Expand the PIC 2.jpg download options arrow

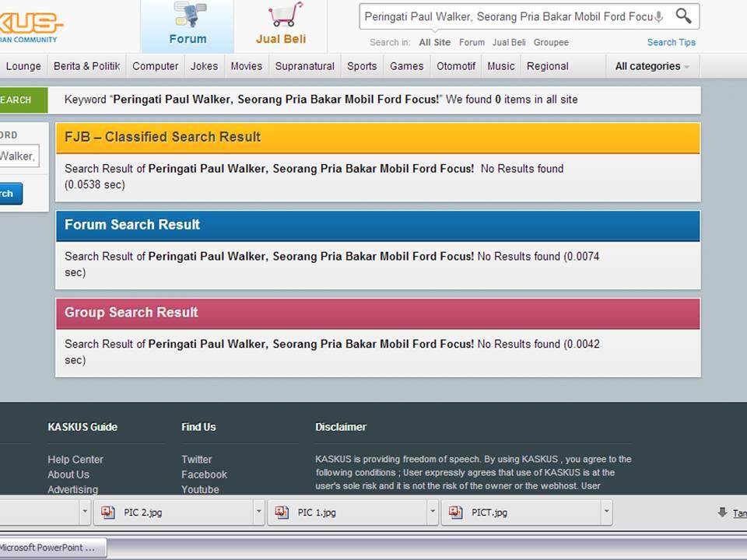click(x=258, y=512)
